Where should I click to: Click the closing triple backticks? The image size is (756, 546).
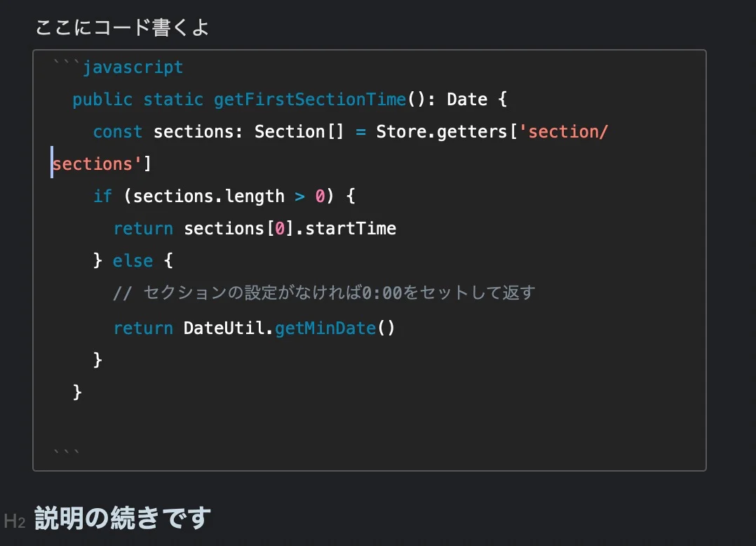67,451
